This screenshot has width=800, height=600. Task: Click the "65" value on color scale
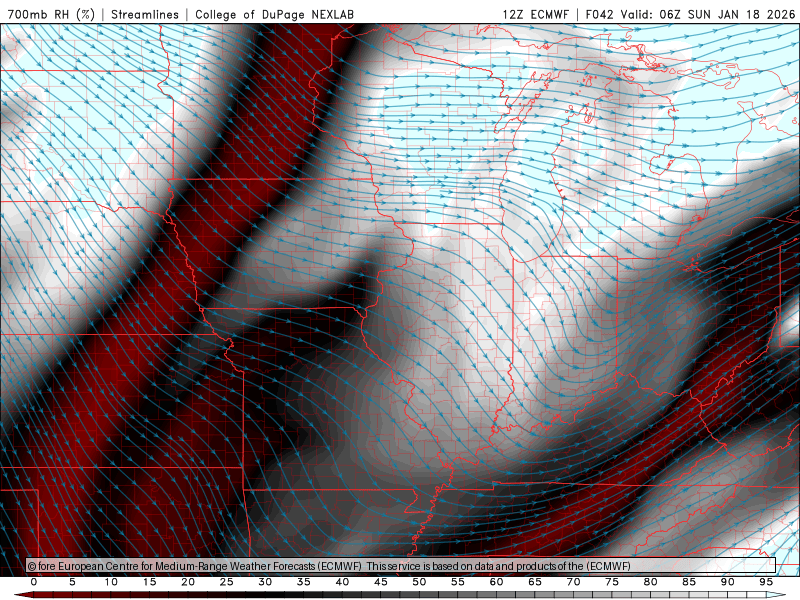point(535,582)
